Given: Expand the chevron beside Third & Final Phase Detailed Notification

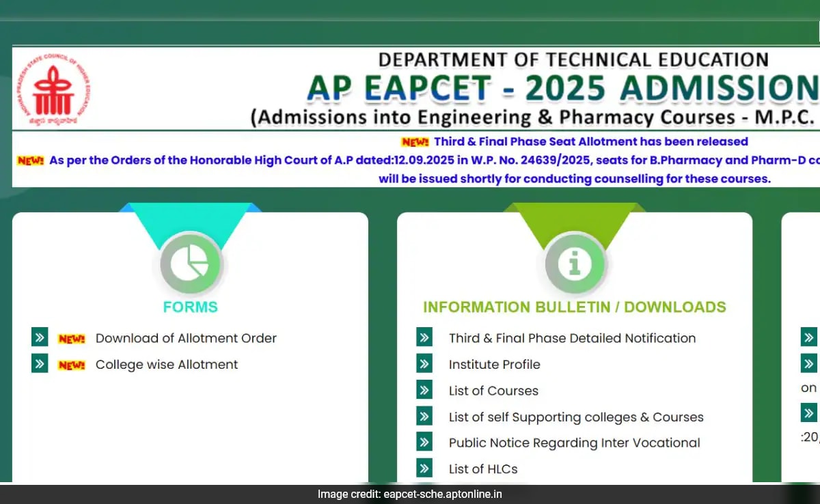Looking at the screenshot, I should pos(424,336).
